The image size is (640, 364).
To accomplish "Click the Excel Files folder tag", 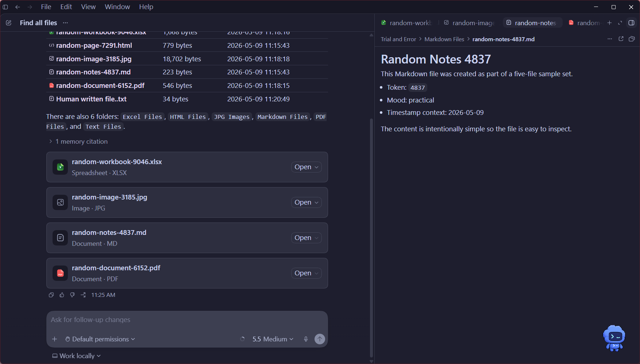I will click(x=142, y=117).
